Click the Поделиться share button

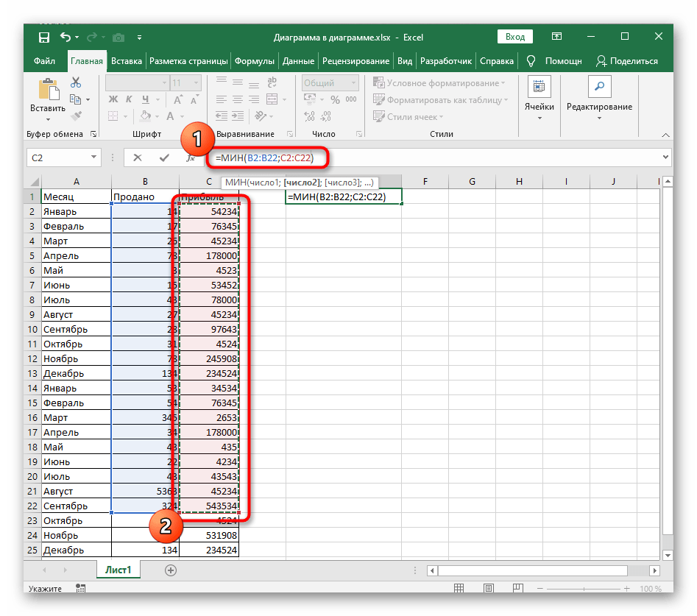[627, 61]
